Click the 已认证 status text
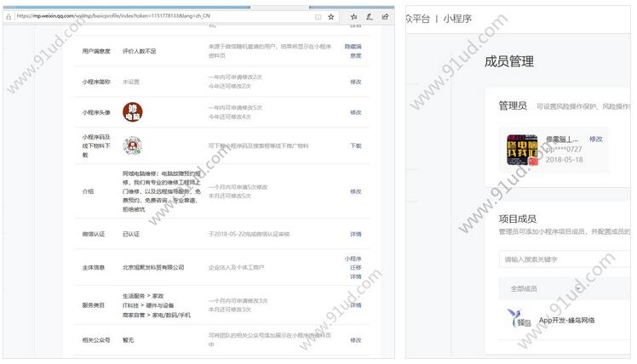Viewport: 637px width, 364px height. click(131, 234)
